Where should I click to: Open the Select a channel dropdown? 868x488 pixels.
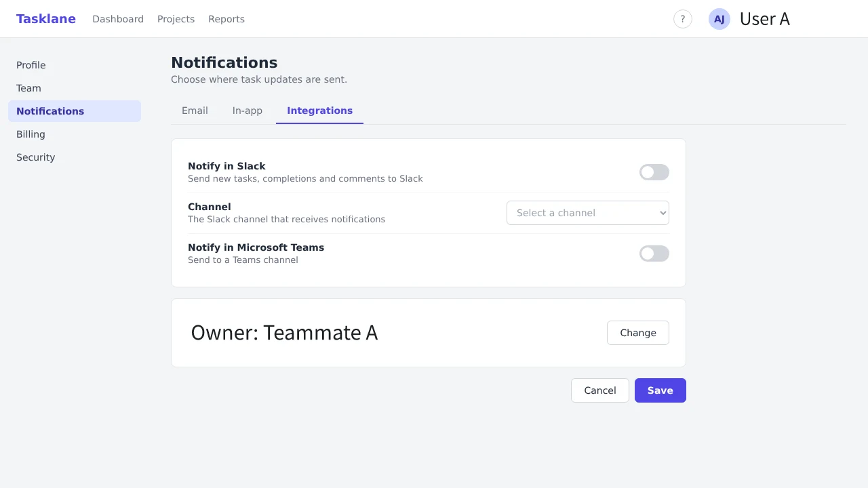point(588,213)
